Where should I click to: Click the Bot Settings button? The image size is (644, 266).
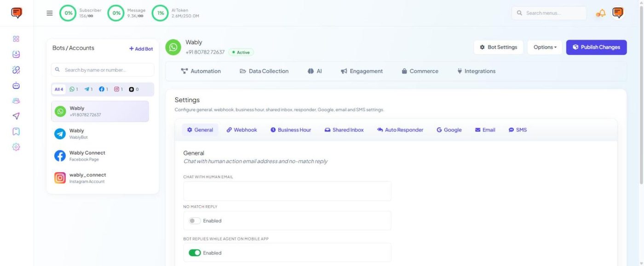pyautogui.click(x=498, y=47)
